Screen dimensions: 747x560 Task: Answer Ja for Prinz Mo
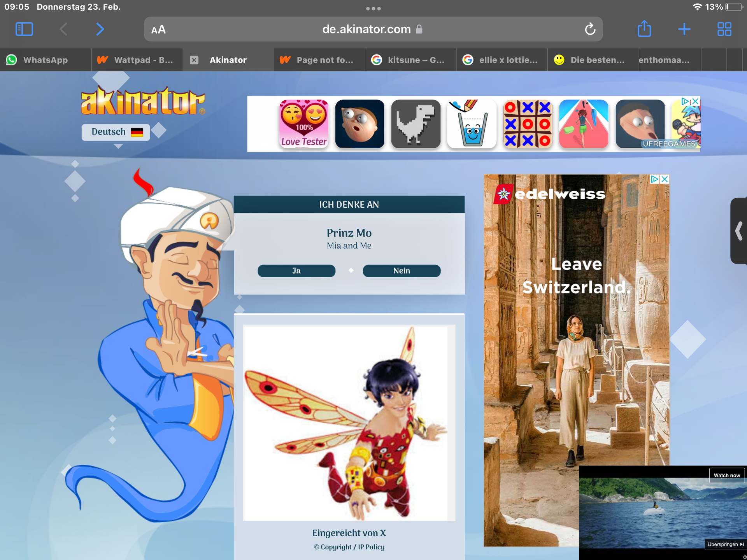296,271
